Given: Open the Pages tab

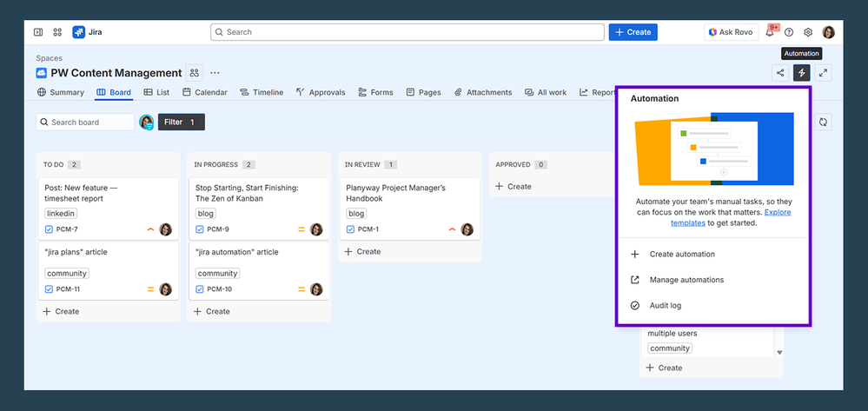Looking at the screenshot, I should click(423, 92).
